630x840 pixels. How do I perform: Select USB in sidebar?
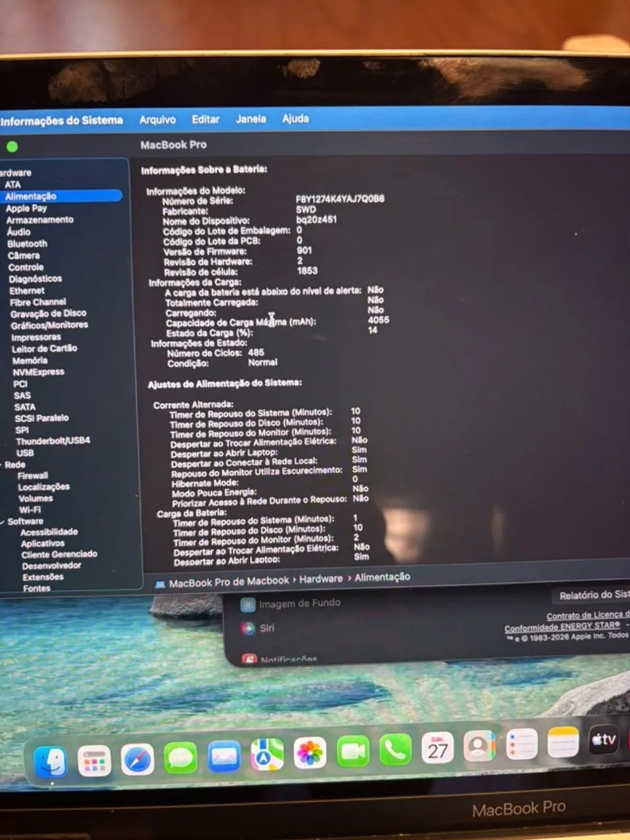pos(25,453)
